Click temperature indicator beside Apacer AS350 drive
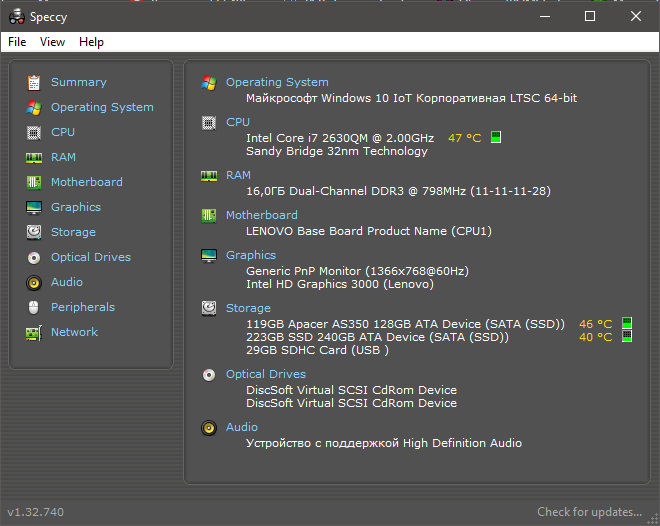 tap(627, 323)
